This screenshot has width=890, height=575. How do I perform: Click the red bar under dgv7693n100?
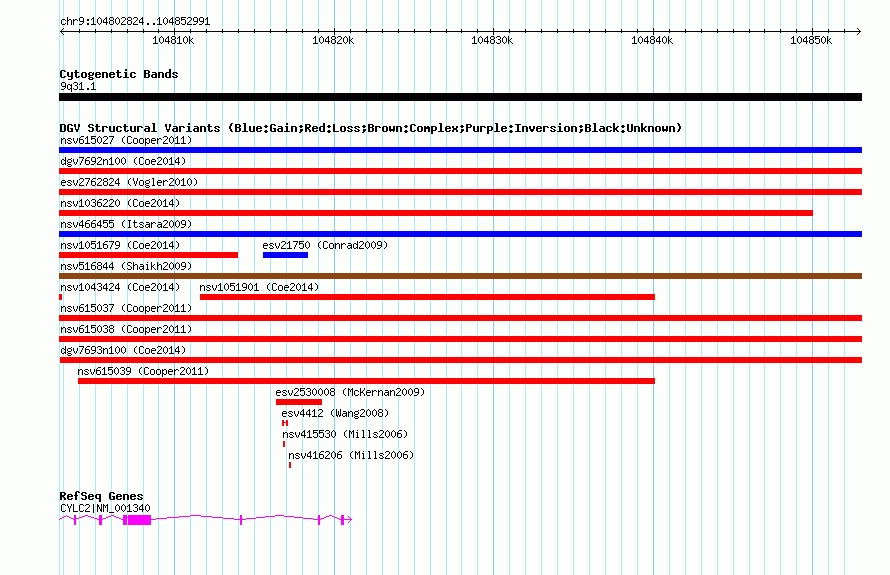coord(460,360)
